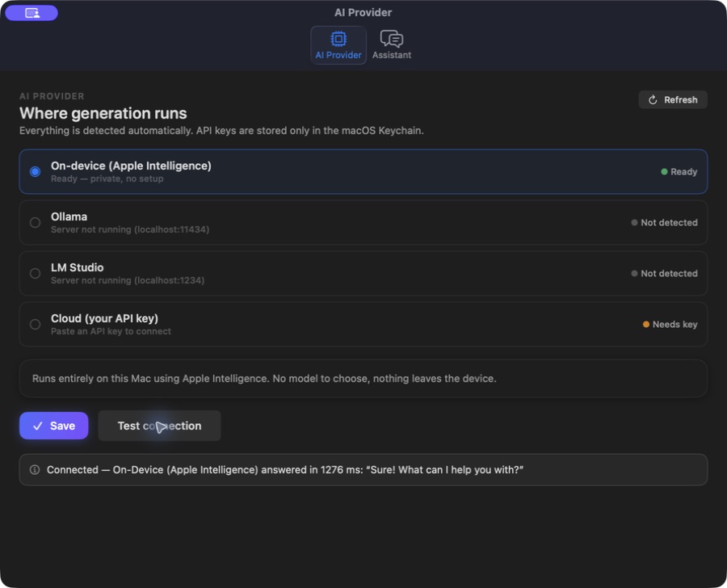The width and height of the screenshot is (727, 588).
Task: Click the 'Everything is detected automatically' note
Action: [x=221, y=131]
